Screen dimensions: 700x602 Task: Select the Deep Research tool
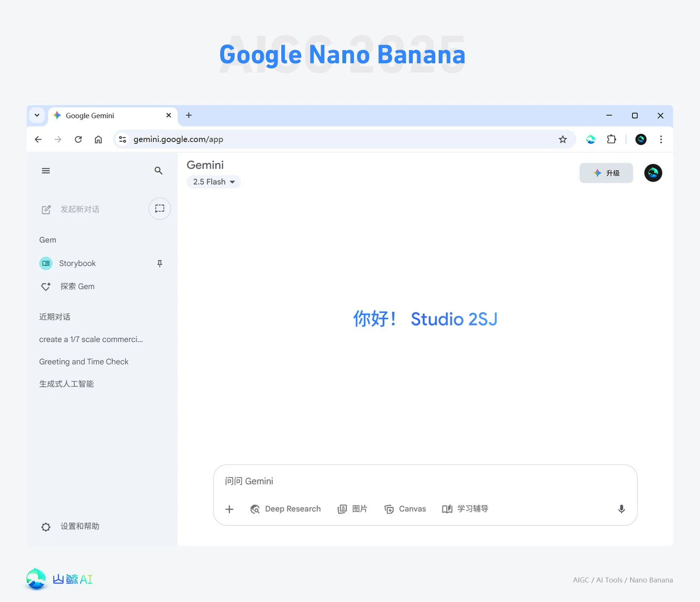pos(286,509)
